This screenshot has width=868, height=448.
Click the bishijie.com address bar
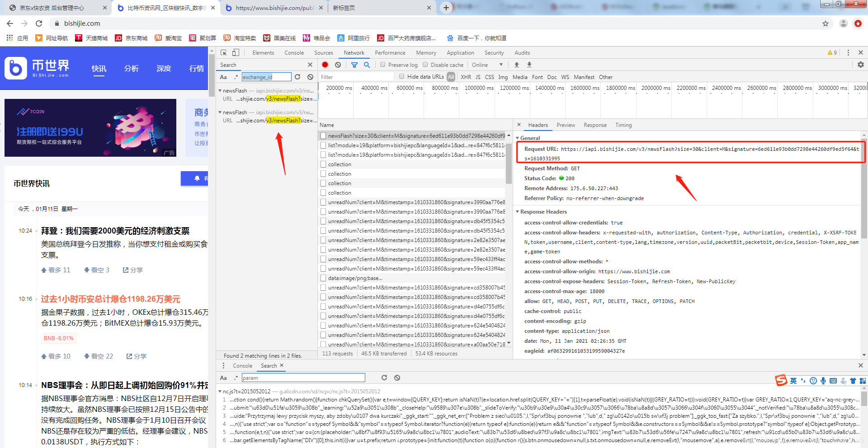pos(434,23)
